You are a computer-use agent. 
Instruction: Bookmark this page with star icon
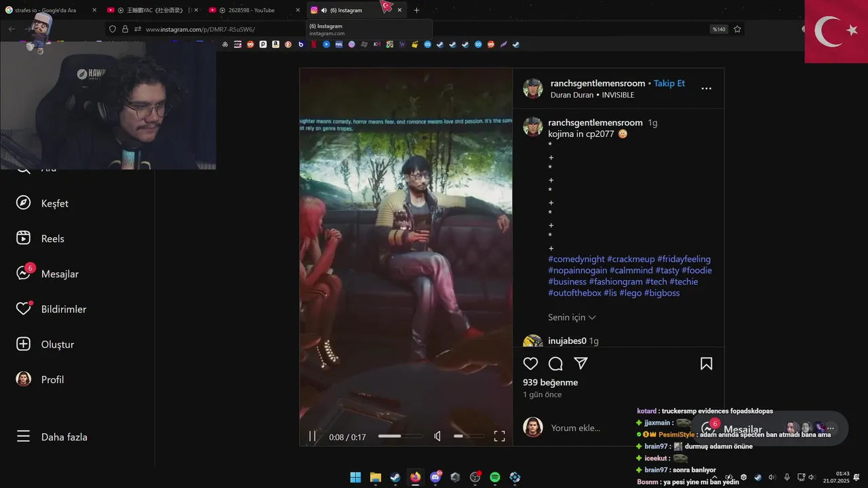[737, 29]
